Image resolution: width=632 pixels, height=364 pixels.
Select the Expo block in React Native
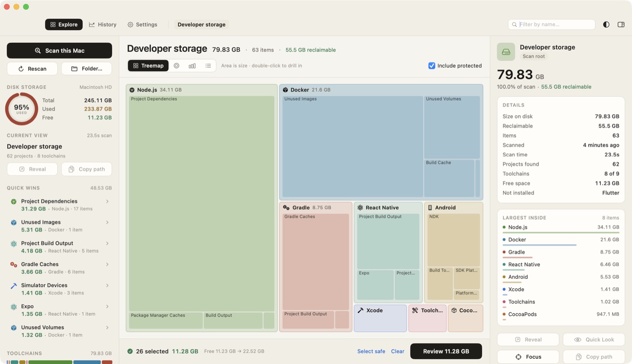[375, 285]
